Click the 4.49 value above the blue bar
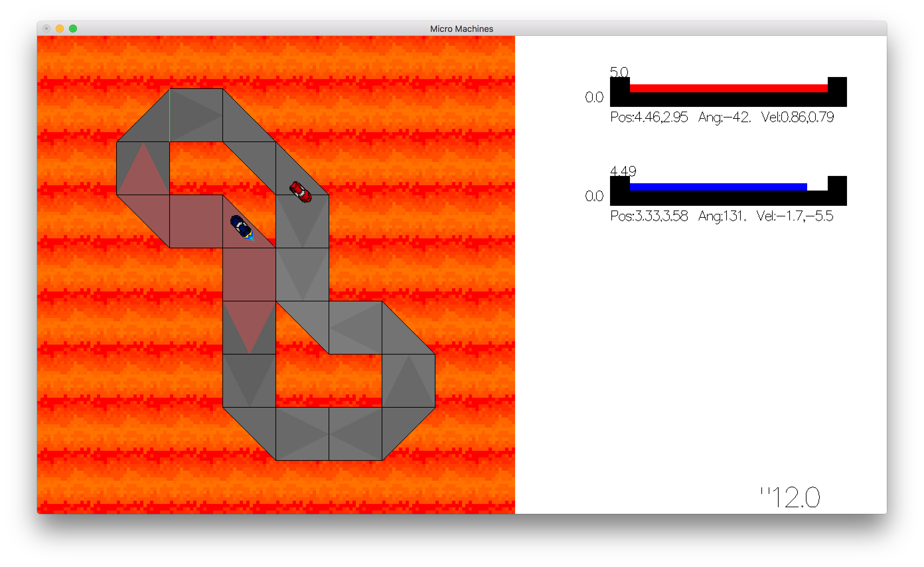 pyautogui.click(x=623, y=171)
